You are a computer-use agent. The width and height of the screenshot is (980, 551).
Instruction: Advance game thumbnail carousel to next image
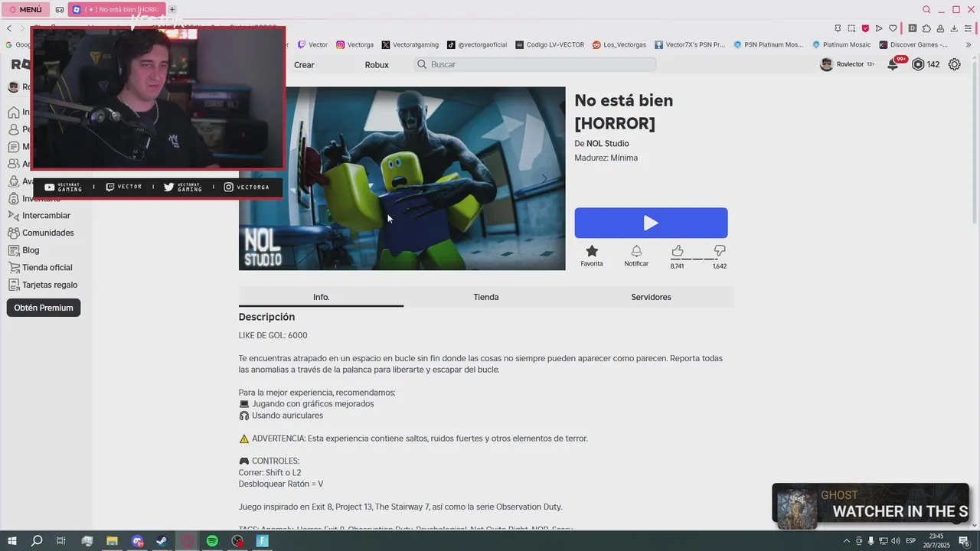pyautogui.click(x=544, y=178)
